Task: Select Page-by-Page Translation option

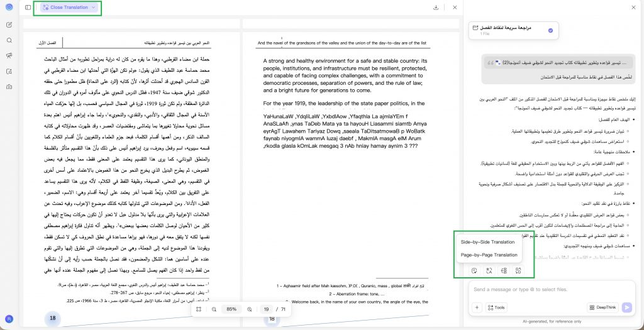Action: coord(489,255)
